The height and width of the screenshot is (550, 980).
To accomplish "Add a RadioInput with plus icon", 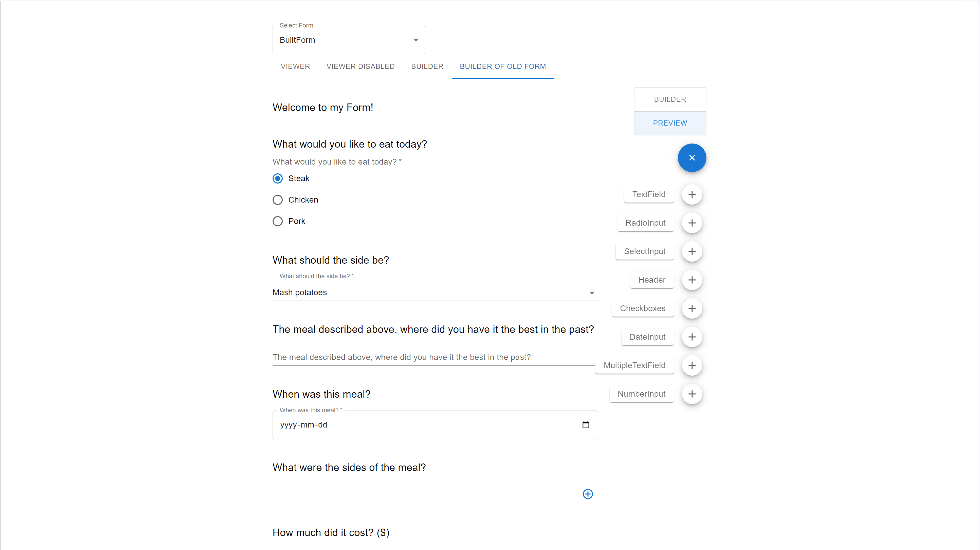I will point(691,223).
